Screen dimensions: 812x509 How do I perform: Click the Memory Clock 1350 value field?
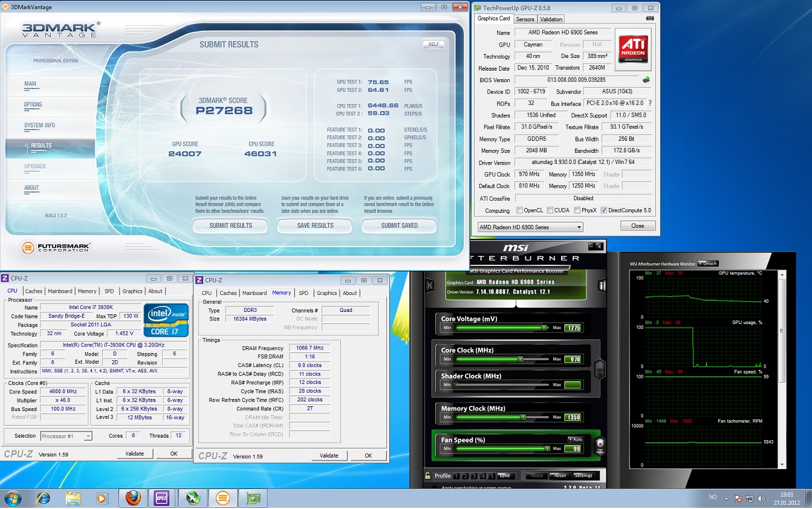[573, 417]
